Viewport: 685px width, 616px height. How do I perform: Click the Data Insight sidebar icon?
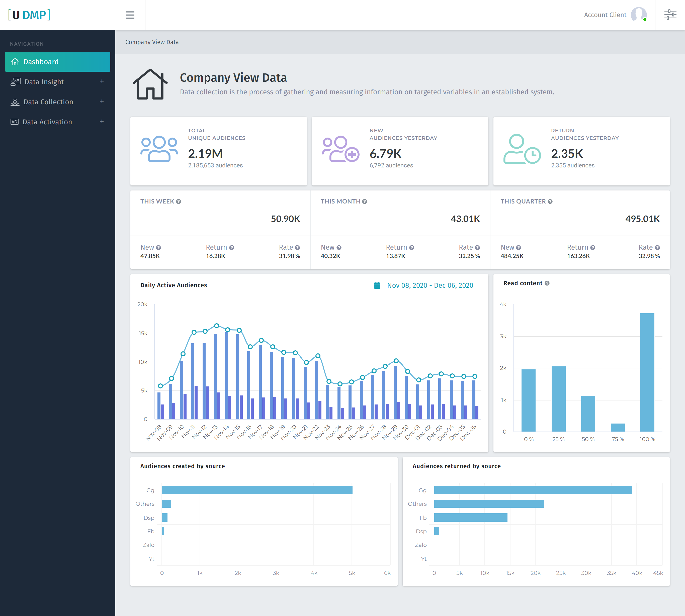(15, 81)
